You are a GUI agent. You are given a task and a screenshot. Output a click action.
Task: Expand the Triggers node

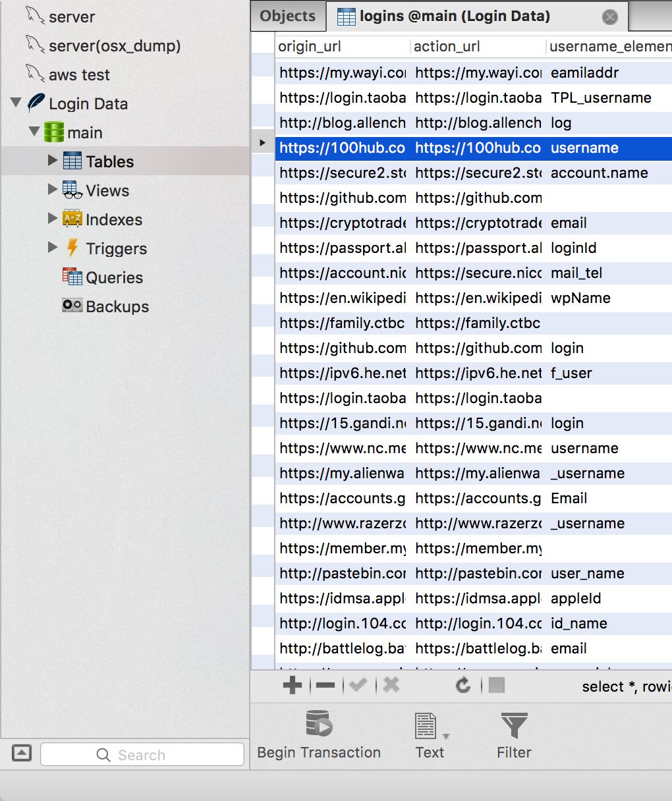53,248
